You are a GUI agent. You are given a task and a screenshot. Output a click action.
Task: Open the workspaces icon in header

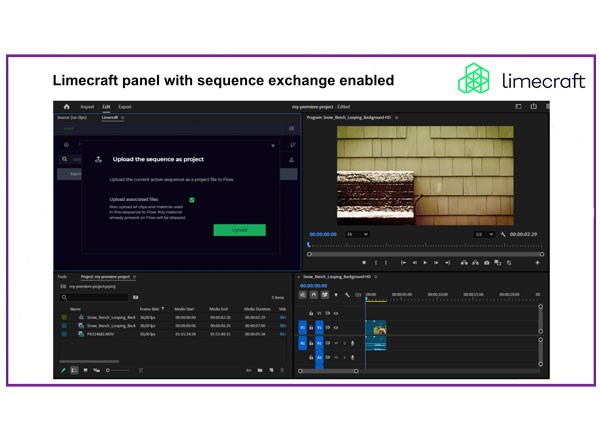[x=518, y=106]
